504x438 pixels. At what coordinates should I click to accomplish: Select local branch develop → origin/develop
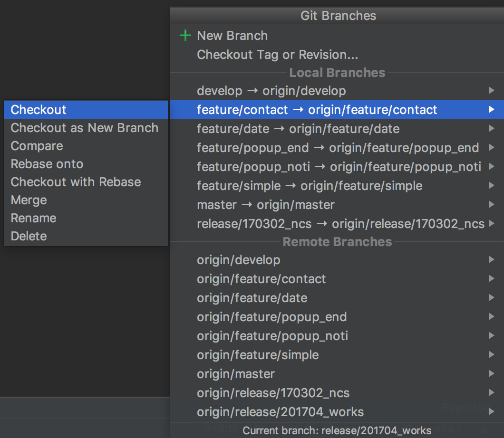(x=337, y=91)
